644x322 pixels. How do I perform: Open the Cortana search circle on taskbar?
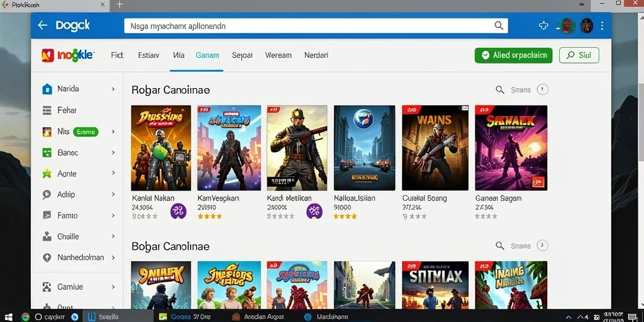38,317
